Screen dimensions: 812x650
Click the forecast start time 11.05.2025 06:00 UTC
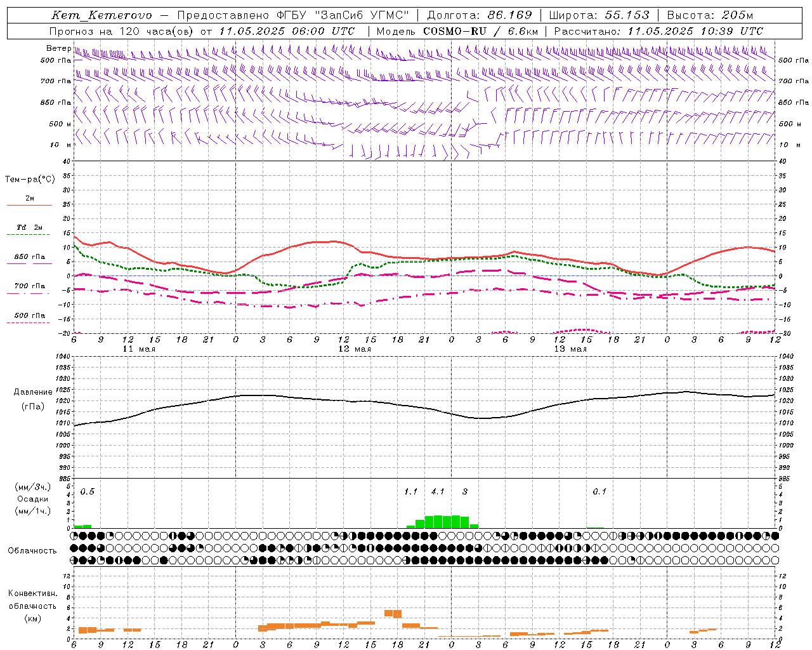[287, 31]
